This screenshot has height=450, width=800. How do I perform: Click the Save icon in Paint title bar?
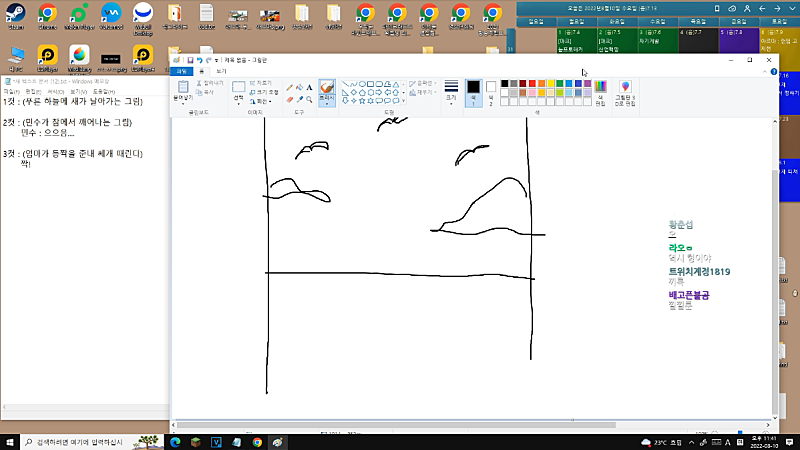point(189,60)
